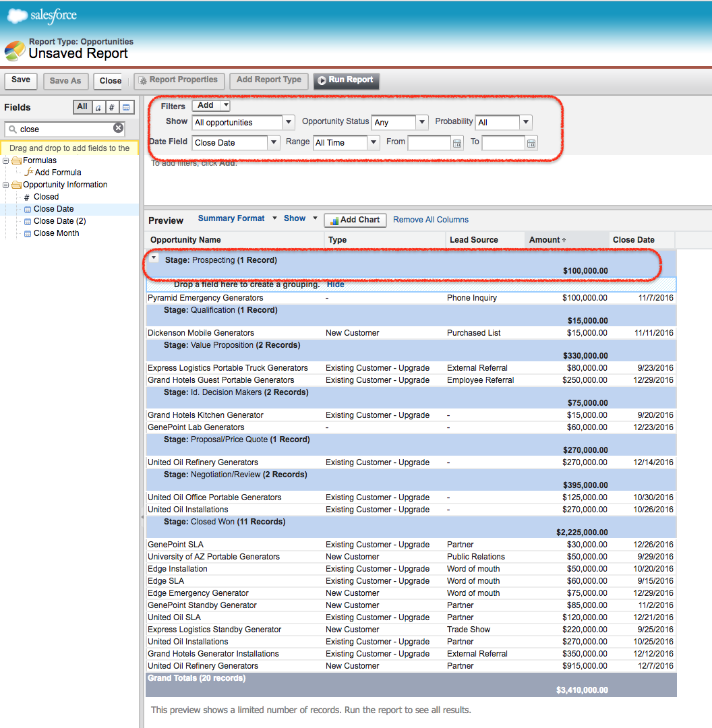The width and height of the screenshot is (712, 728).
Task: Show only numeric fields using # icon
Action: [112, 107]
